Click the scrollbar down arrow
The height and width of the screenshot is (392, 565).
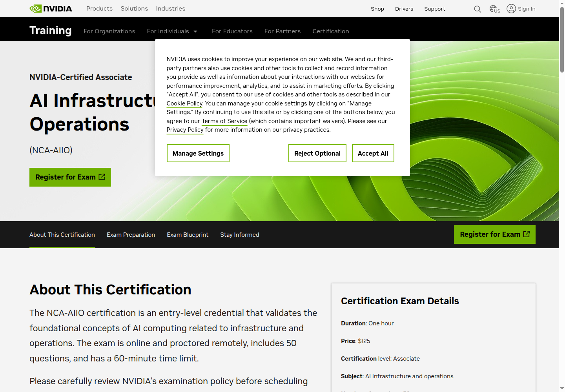pos(562,388)
